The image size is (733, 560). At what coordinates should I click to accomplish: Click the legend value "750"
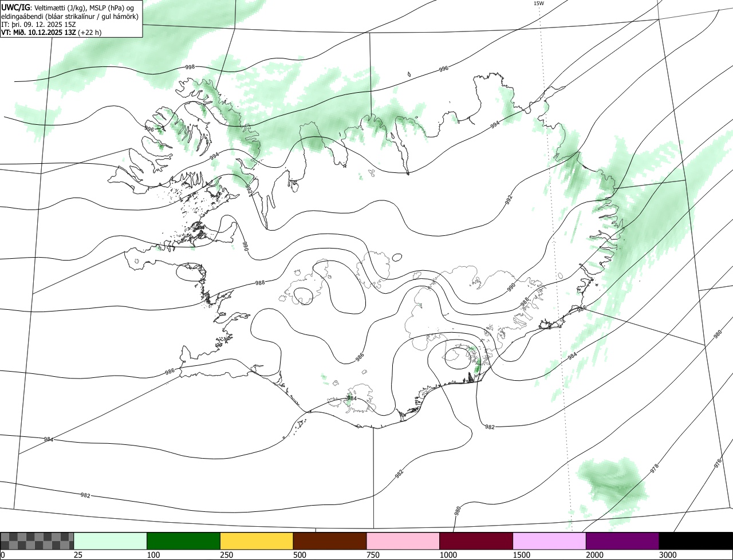(372, 555)
